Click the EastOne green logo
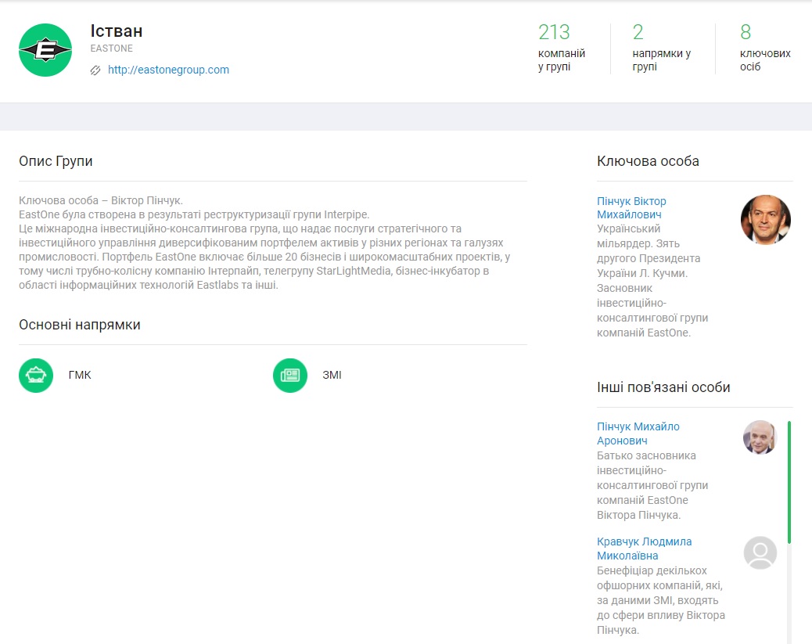Viewport: 812px width, 644px height. point(45,50)
